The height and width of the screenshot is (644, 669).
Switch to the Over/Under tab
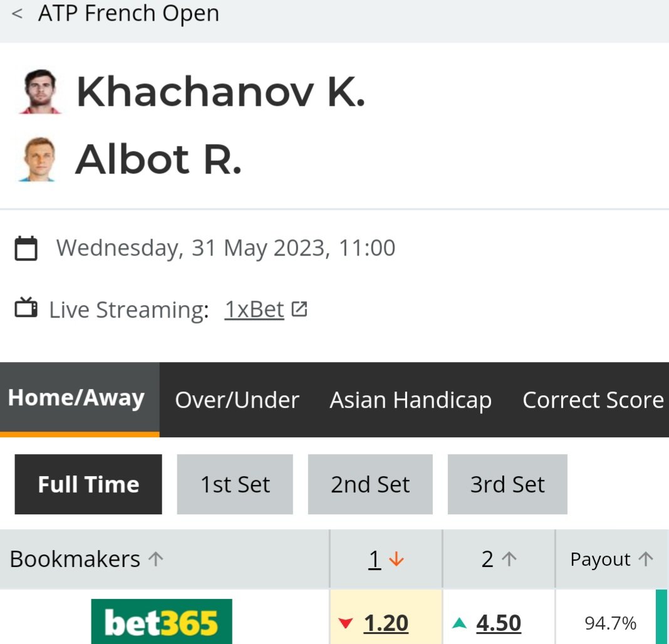(x=237, y=400)
